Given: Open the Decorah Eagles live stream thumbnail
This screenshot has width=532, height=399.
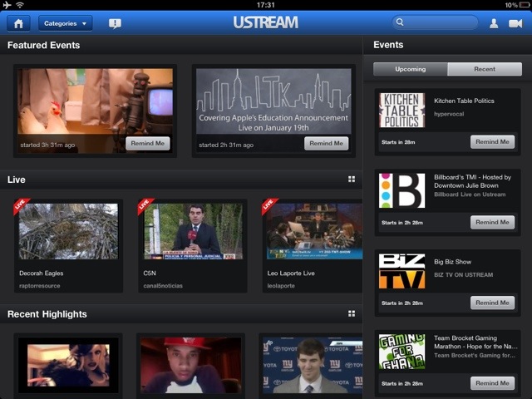Looking at the screenshot, I should click(x=68, y=231).
